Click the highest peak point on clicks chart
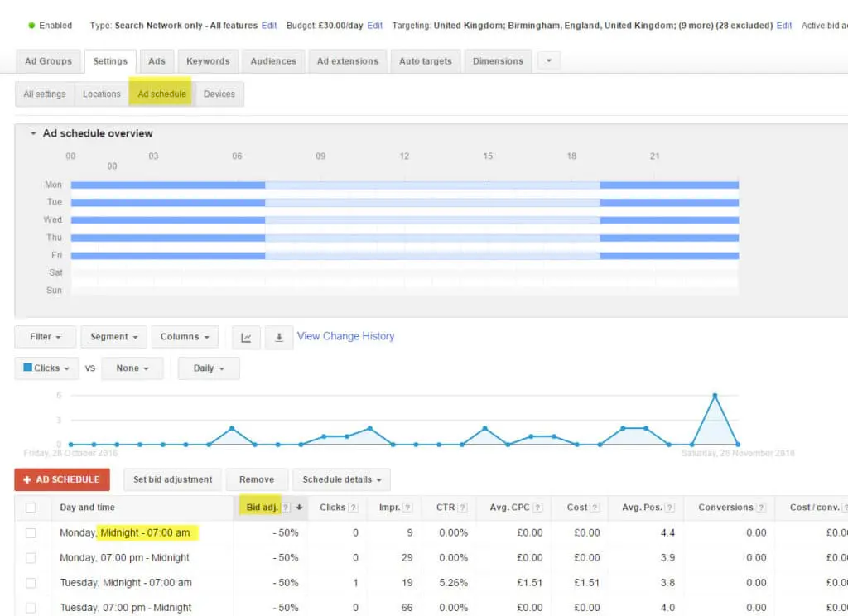 [x=715, y=396]
